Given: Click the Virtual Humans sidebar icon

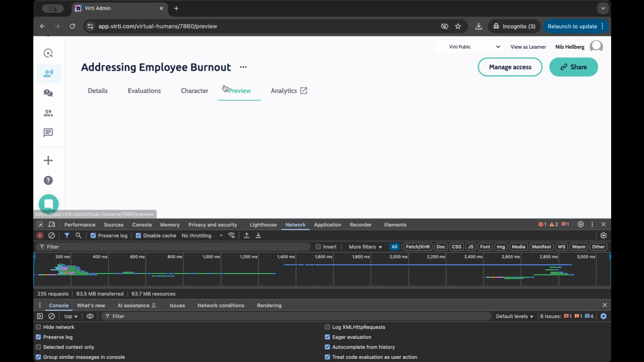Looking at the screenshot, I should pos(48,73).
